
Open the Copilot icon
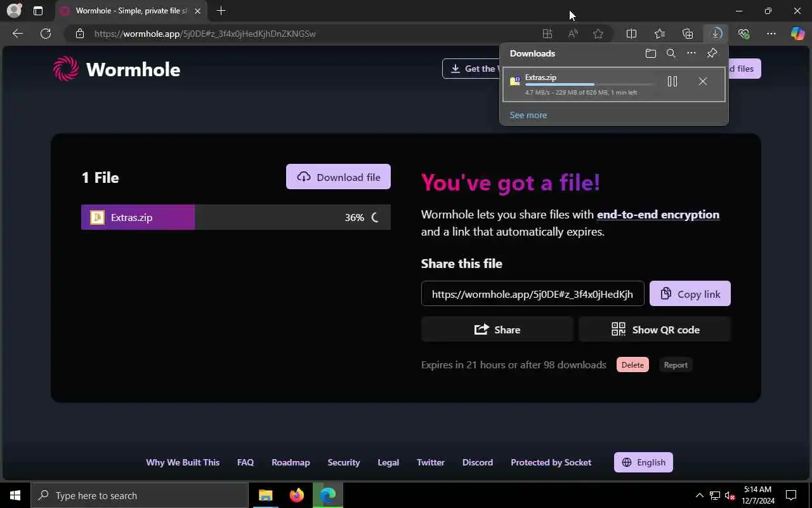(x=797, y=34)
